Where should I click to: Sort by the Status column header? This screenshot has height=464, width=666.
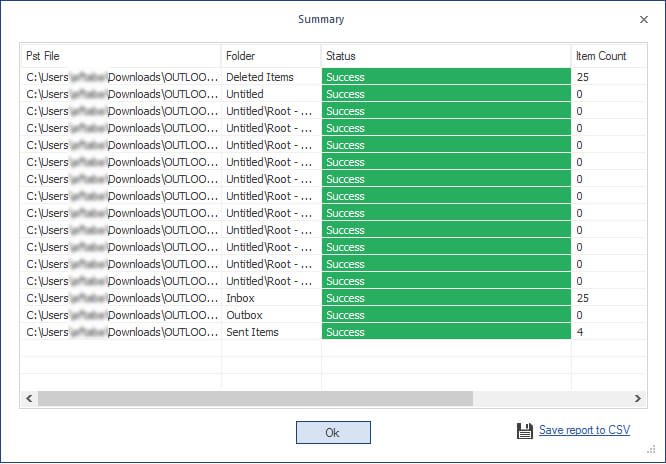click(446, 56)
